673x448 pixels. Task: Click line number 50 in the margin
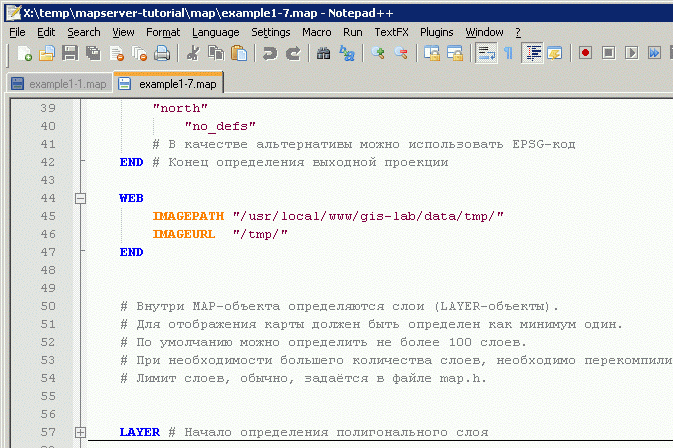pyautogui.click(x=46, y=306)
